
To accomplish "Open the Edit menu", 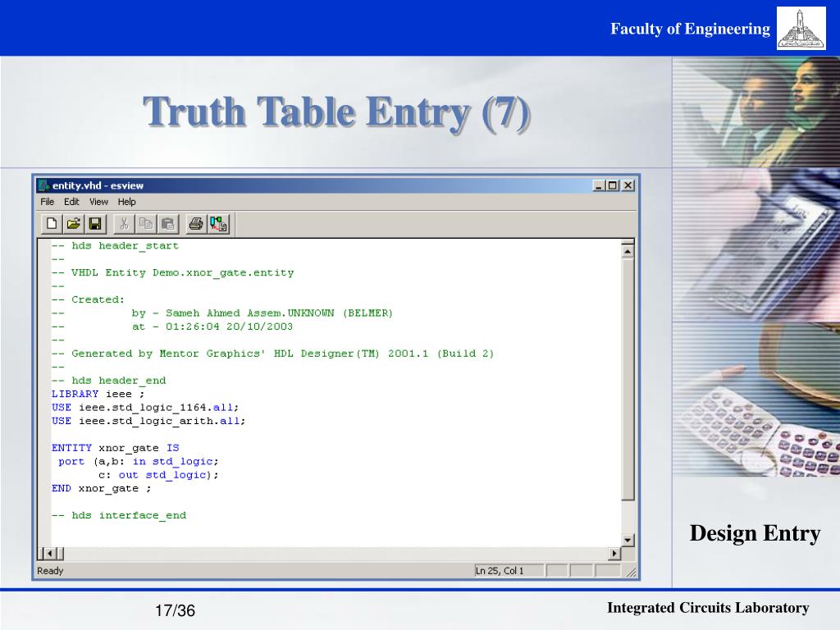I will click(71, 202).
